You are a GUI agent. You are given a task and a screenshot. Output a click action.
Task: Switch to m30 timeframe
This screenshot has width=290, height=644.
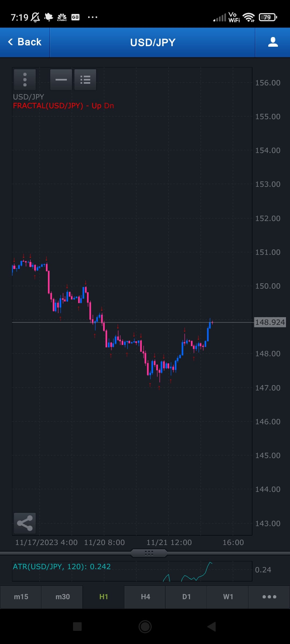click(x=62, y=597)
